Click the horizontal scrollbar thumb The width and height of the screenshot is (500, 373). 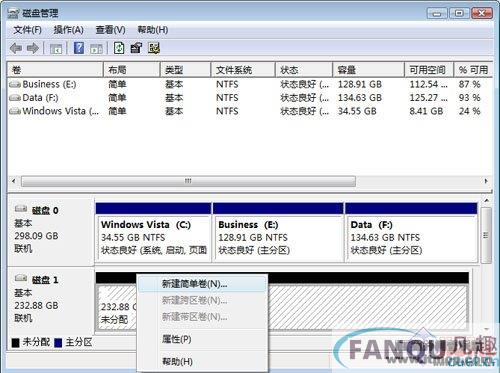pyautogui.click(x=188, y=181)
